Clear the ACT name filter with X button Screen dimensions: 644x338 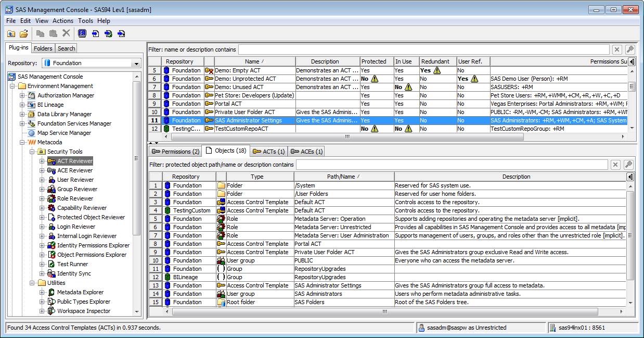(617, 49)
